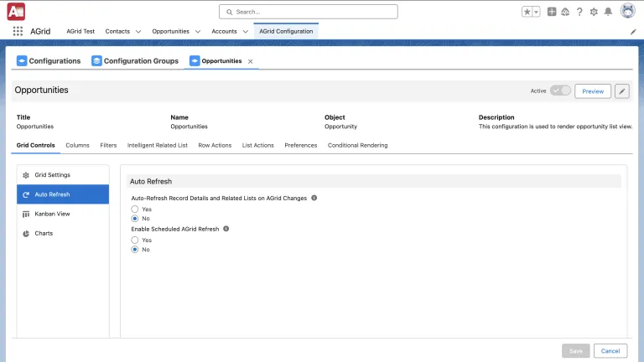The height and width of the screenshot is (362, 644).
Task: Select Yes for Enable Scheduled AGrid Refresh
Action: [135, 240]
